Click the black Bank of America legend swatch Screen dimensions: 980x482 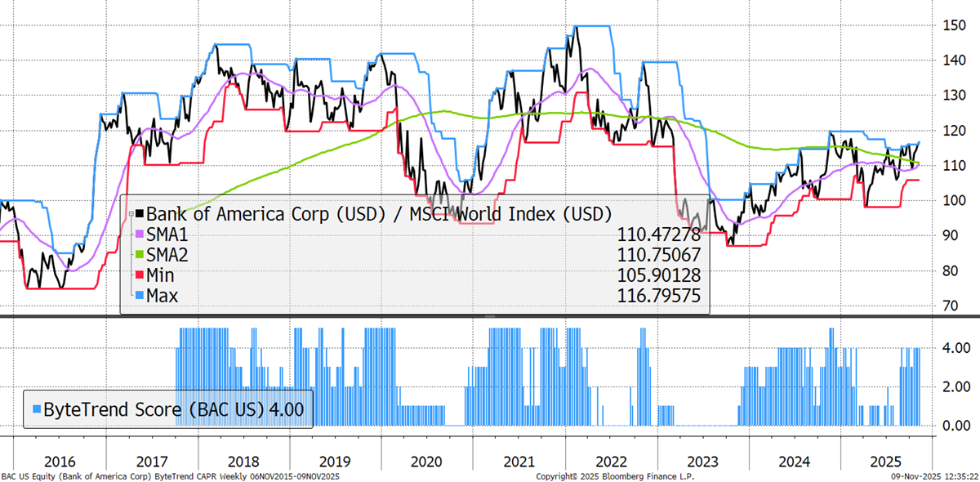(139, 215)
